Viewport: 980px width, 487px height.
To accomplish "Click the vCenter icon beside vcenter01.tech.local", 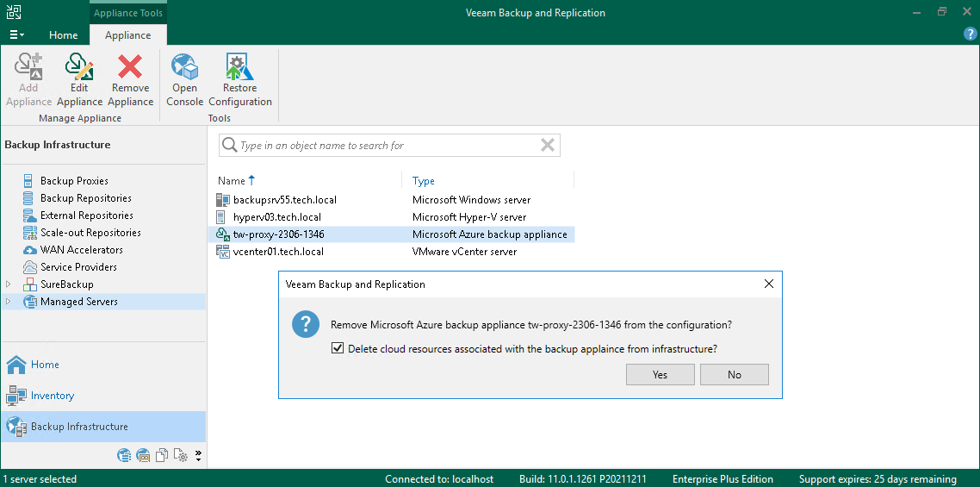I will point(222,252).
